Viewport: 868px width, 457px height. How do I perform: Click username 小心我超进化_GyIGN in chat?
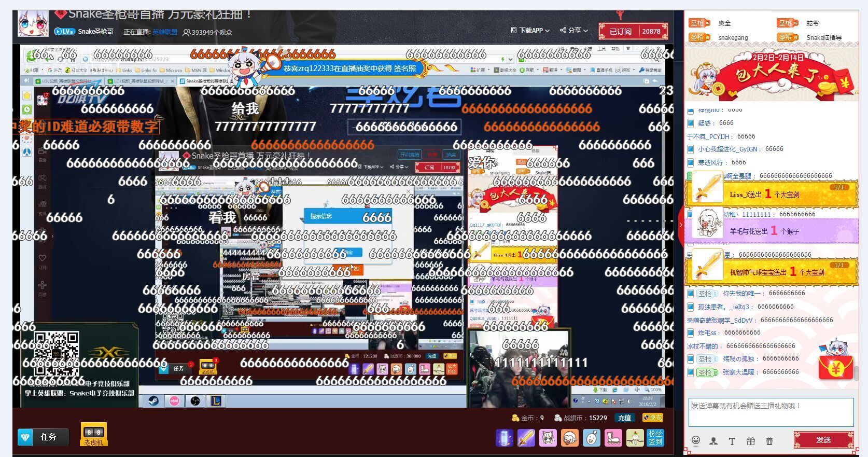(727, 149)
